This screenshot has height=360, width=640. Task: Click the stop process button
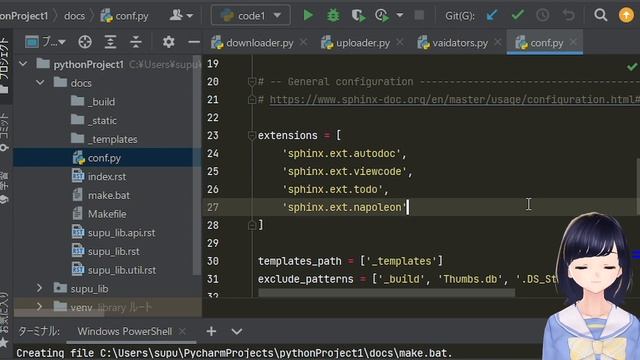coord(419,16)
